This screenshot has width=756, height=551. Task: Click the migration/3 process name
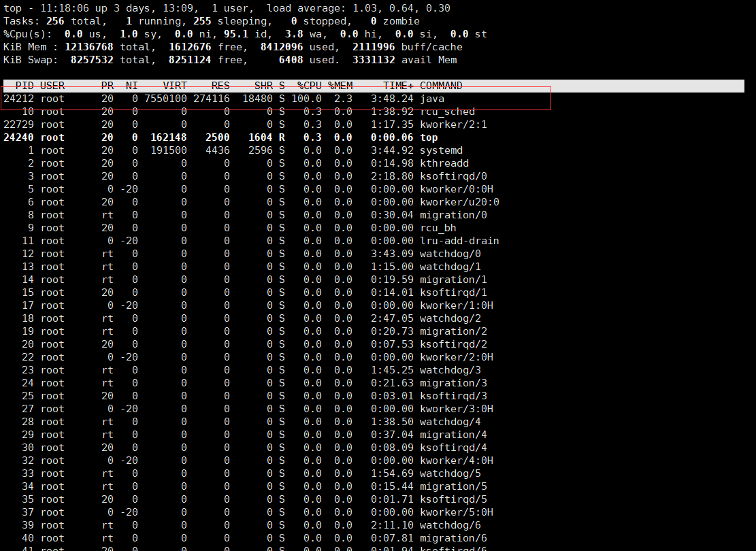click(453, 383)
